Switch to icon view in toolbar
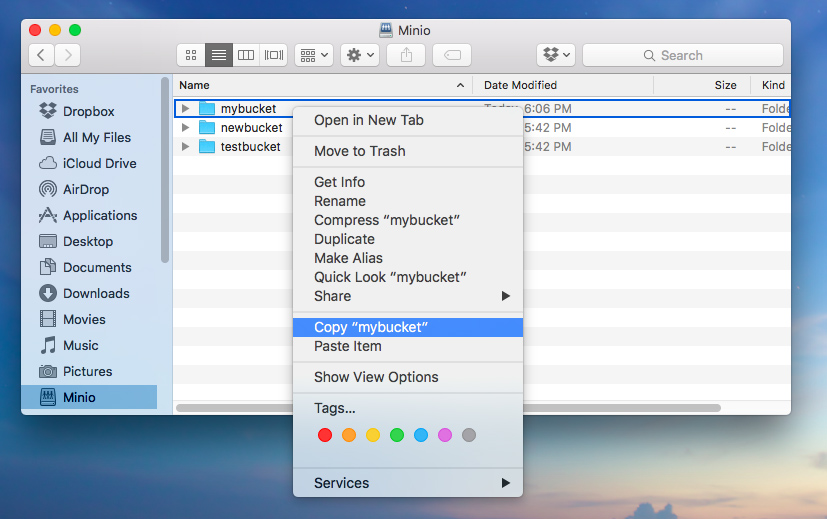Screen dimensions: 827x519 190,55
